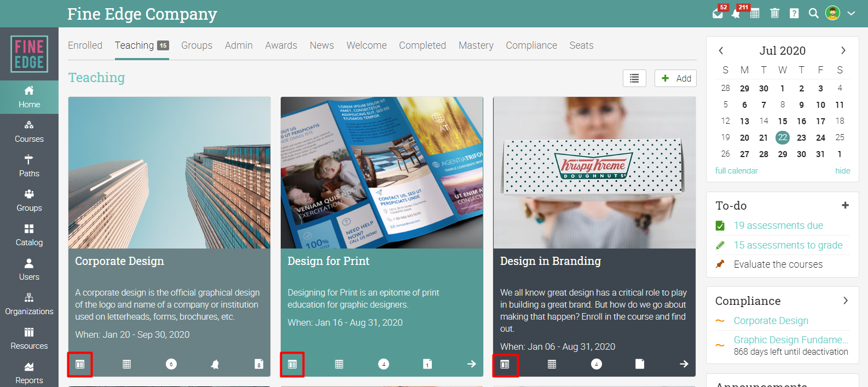Open Users in the sidebar

29,269
